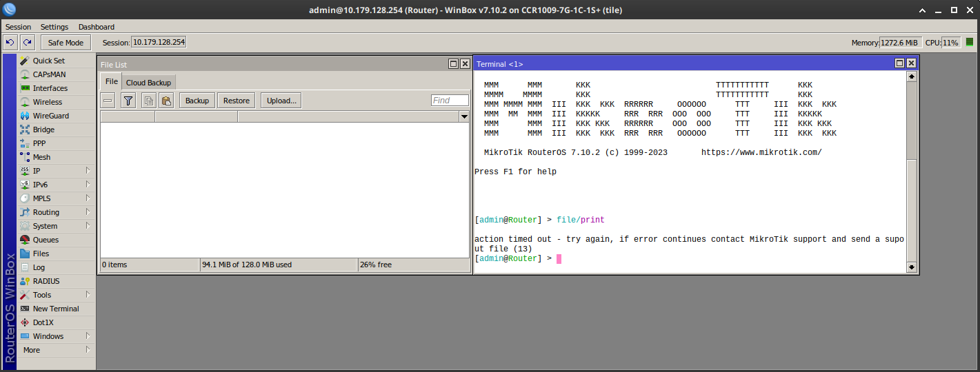Maximize the Terminal <1> window
Image resolution: width=980 pixels, height=372 pixels.
click(x=899, y=63)
